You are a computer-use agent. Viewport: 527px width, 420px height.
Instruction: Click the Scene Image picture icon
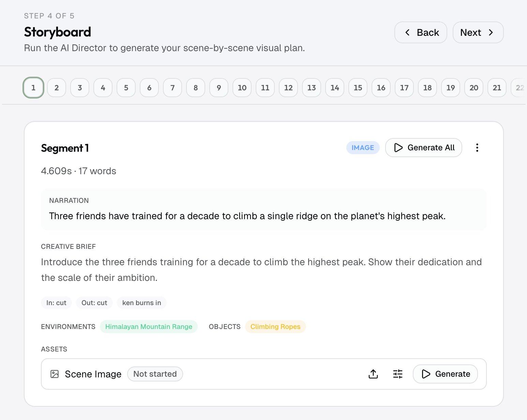[x=55, y=374]
